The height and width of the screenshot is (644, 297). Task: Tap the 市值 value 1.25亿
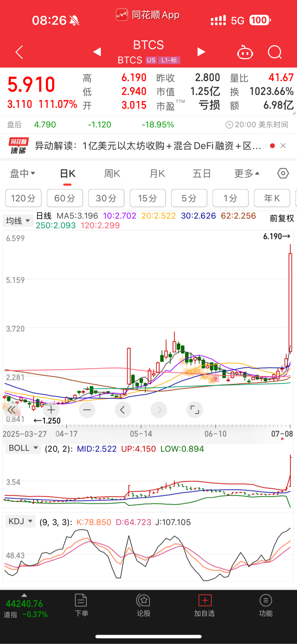pos(205,91)
